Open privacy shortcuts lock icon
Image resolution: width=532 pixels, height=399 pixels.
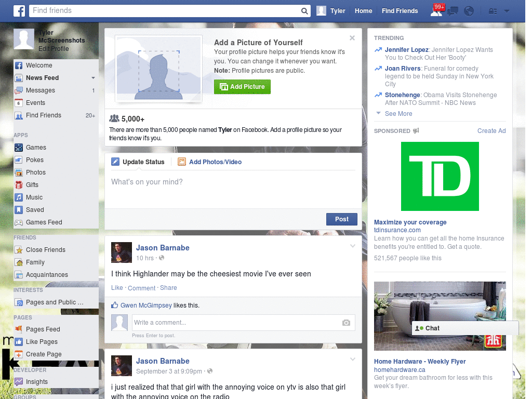493,11
